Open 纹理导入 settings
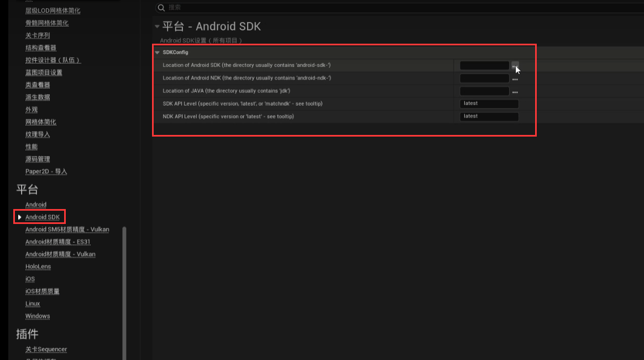 [38, 134]
